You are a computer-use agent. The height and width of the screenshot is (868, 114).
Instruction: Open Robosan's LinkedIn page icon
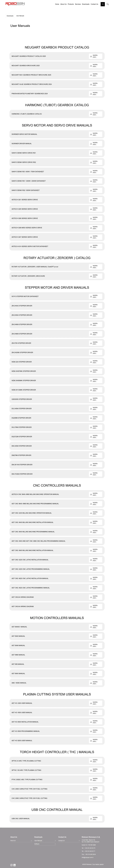tap(14, 865)
